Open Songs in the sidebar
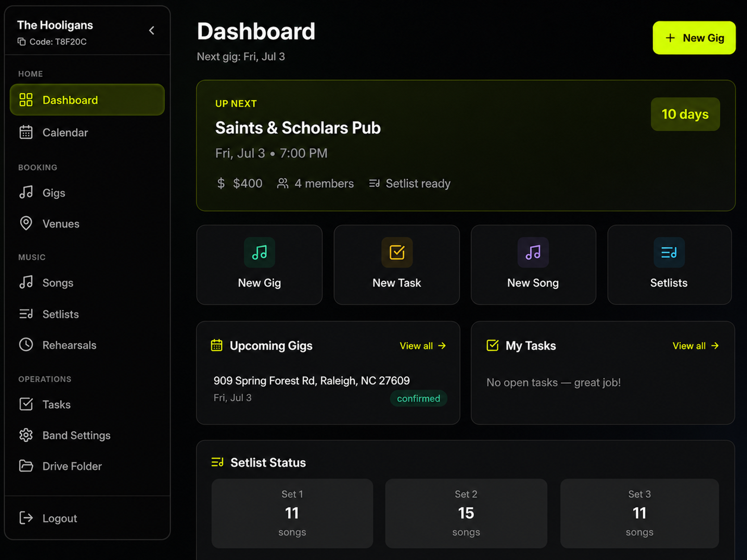Viewport: 747px width, 560px height. [87, 282]
